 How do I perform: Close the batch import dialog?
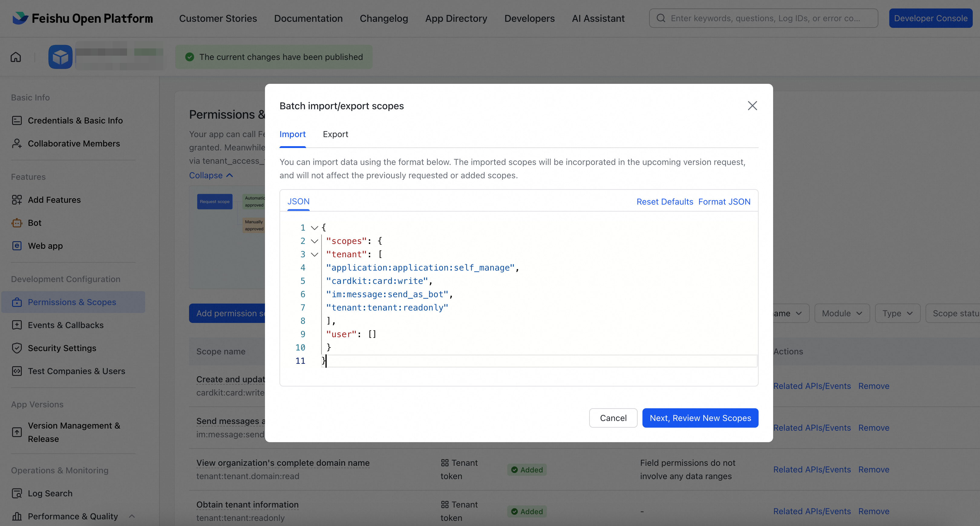click(752, 106)
